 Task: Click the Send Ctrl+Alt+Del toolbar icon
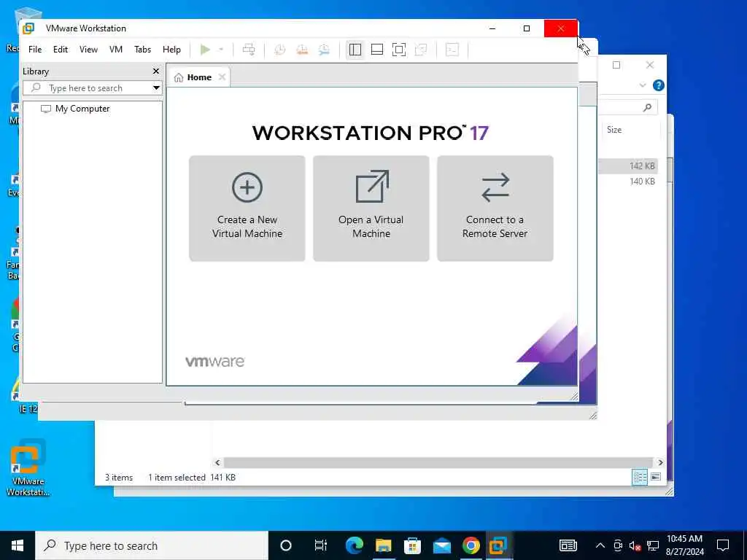249,50
